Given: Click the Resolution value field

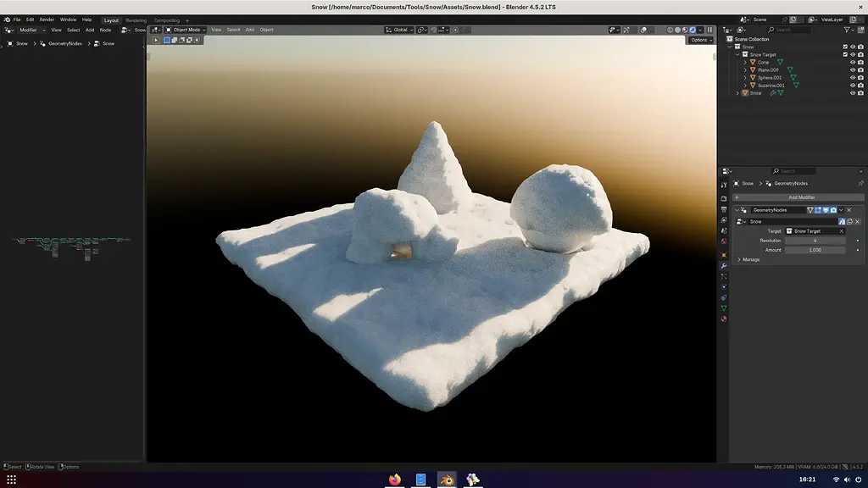Looking at the screenshot, I should pyautogui.click(x=815, y=241).
